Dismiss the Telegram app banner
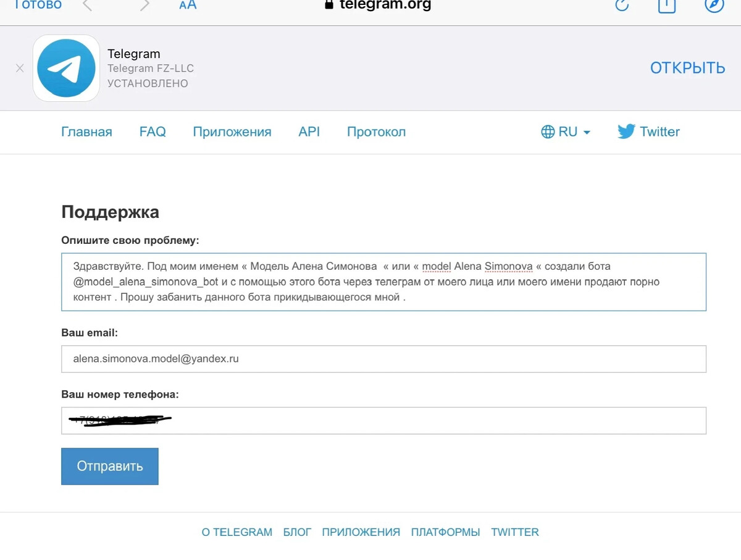741x560 pixels. [20, 68]
